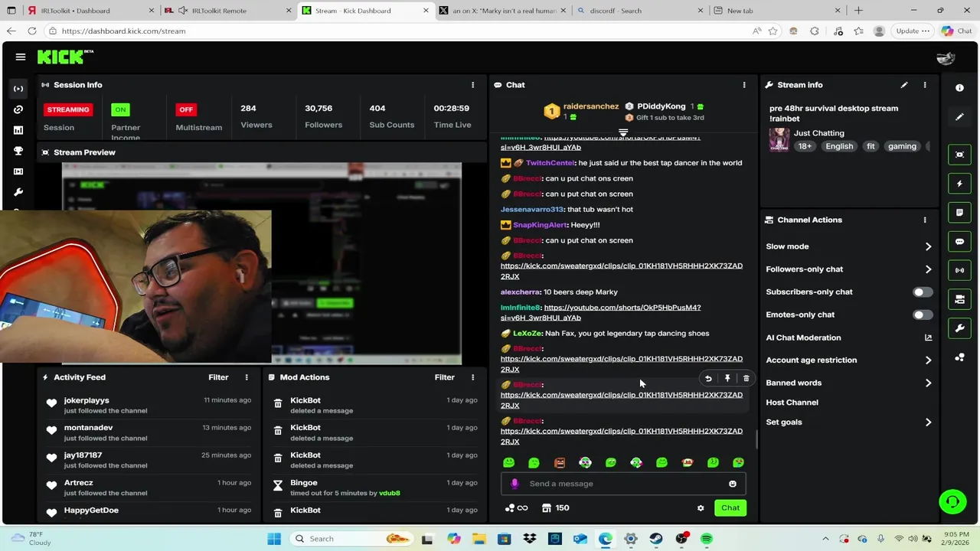Viewport: 980px width, 551px height.
Task: Toggle the channel actions camera widget icon
Action: coord(959,299)
